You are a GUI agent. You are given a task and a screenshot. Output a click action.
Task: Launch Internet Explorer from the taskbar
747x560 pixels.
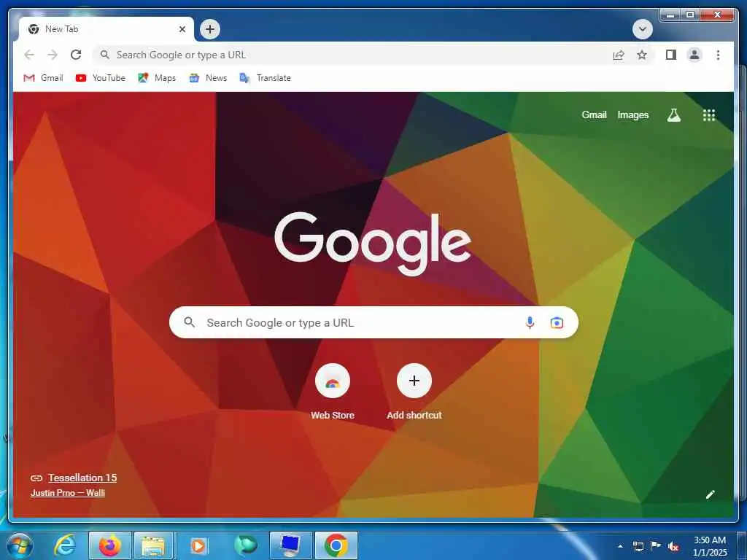click(64, 545)
